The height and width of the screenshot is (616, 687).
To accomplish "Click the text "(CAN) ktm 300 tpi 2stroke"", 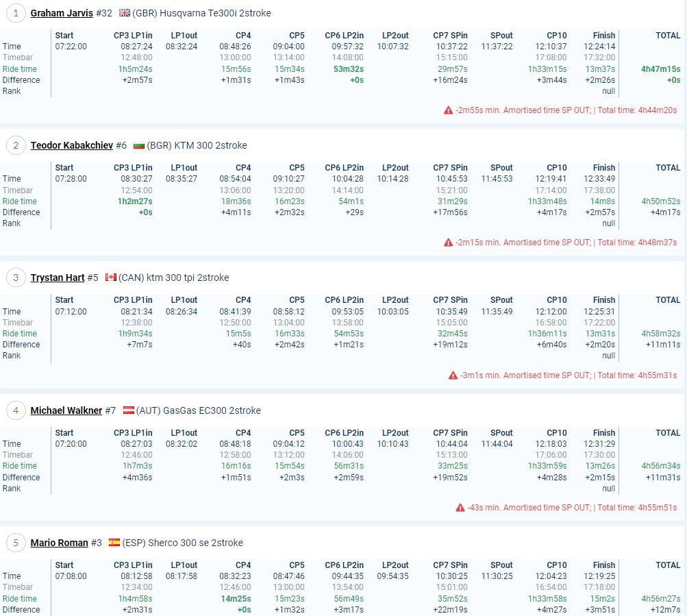I will (x=174, y=278).
